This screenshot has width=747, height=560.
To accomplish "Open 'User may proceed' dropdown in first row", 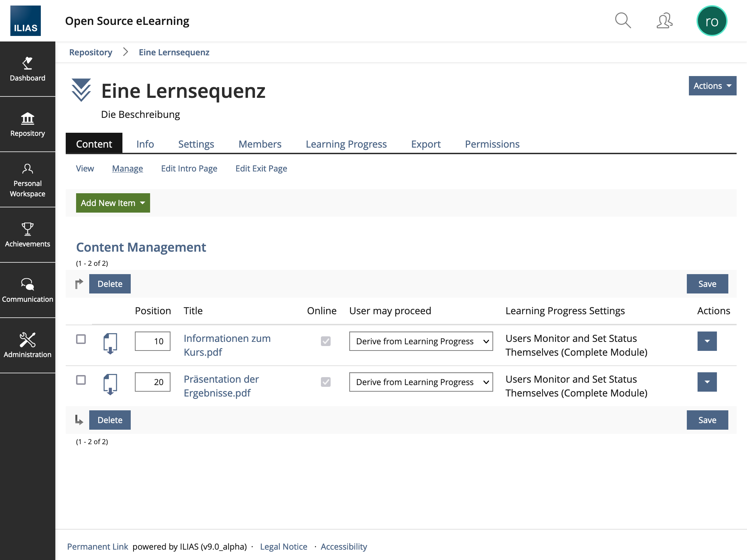I will 421,341.
